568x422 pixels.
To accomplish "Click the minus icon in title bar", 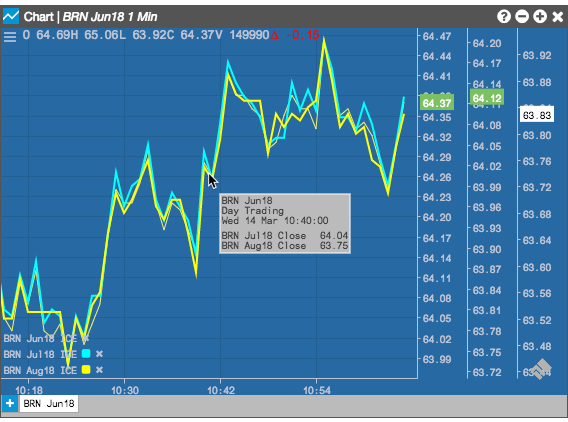I will tap(522, 16).
